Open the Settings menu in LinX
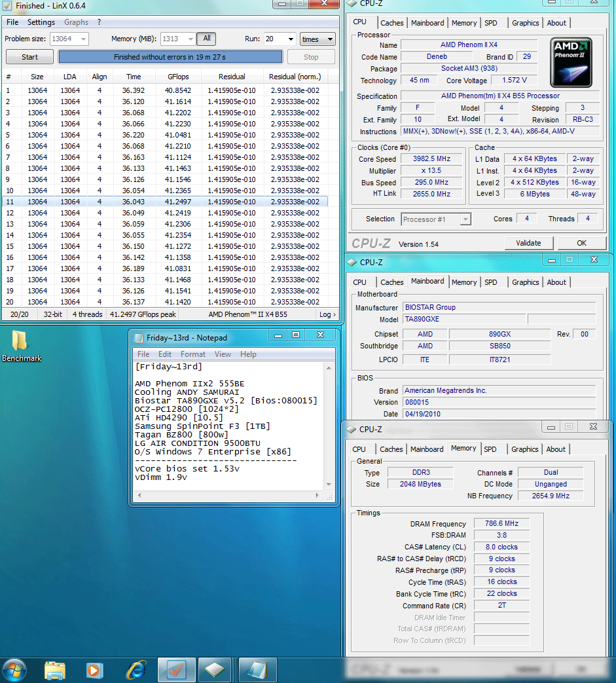 (41, 22)
